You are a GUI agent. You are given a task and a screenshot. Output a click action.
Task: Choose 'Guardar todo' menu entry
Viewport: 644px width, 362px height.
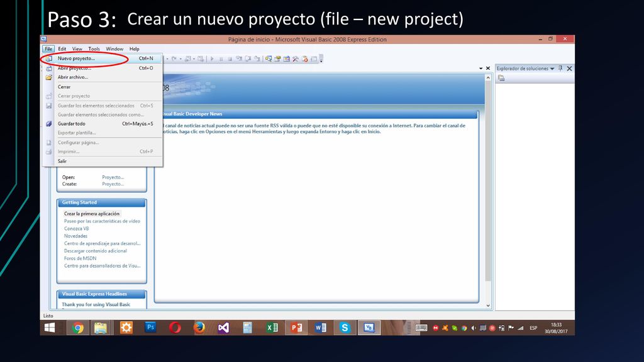tap(102, 124)
